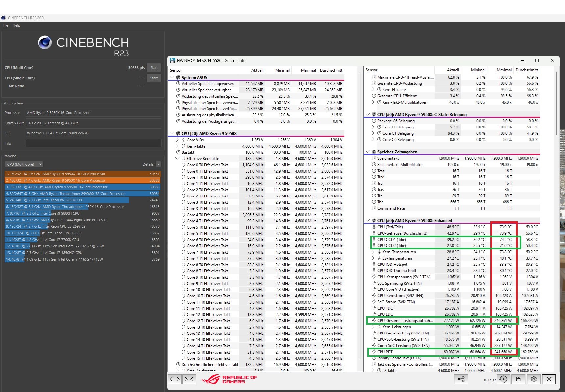565x392 pixels.
Task: Click the Durchschnitt column header in right sensor panel
Action: point(527,70)
